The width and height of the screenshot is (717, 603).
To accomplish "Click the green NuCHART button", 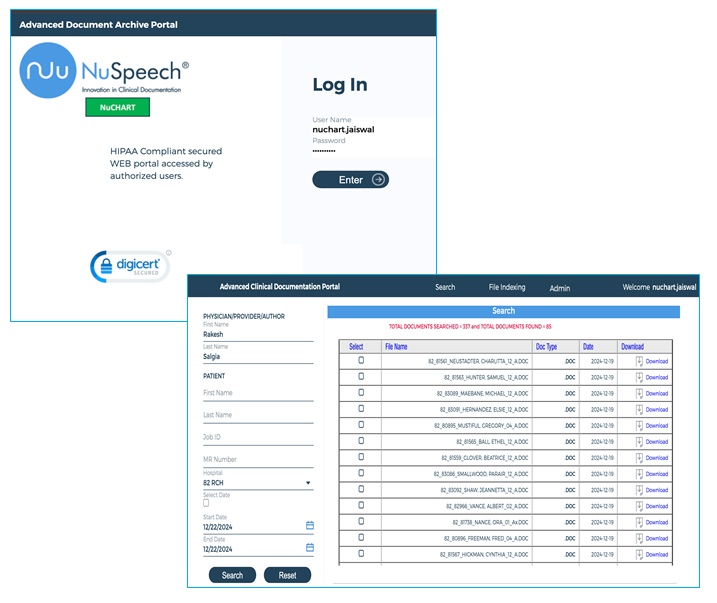I will (x=117, y=107).
